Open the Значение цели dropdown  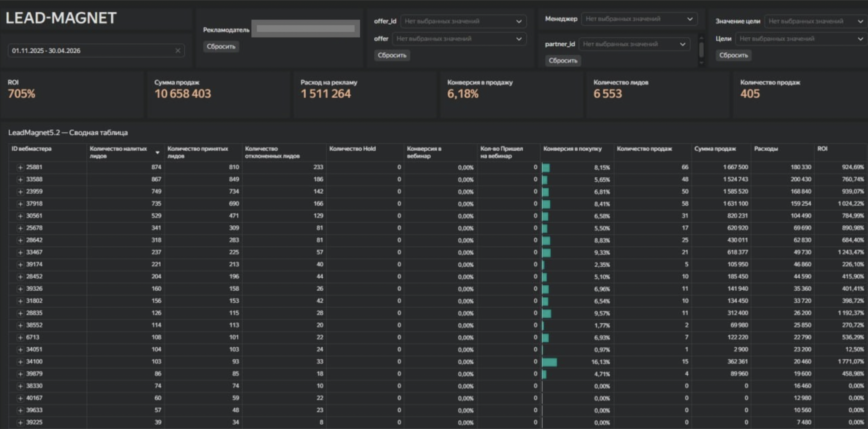pos(816,21)
